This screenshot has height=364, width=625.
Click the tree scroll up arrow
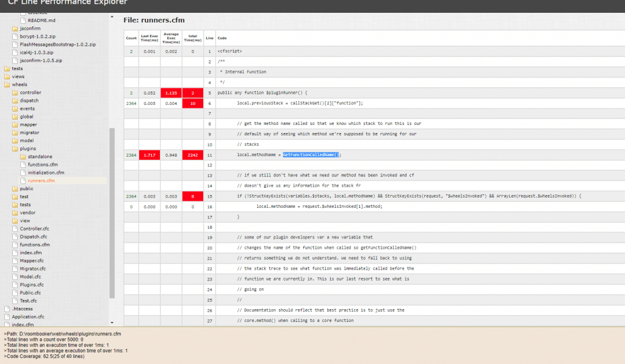pos(112,16)
